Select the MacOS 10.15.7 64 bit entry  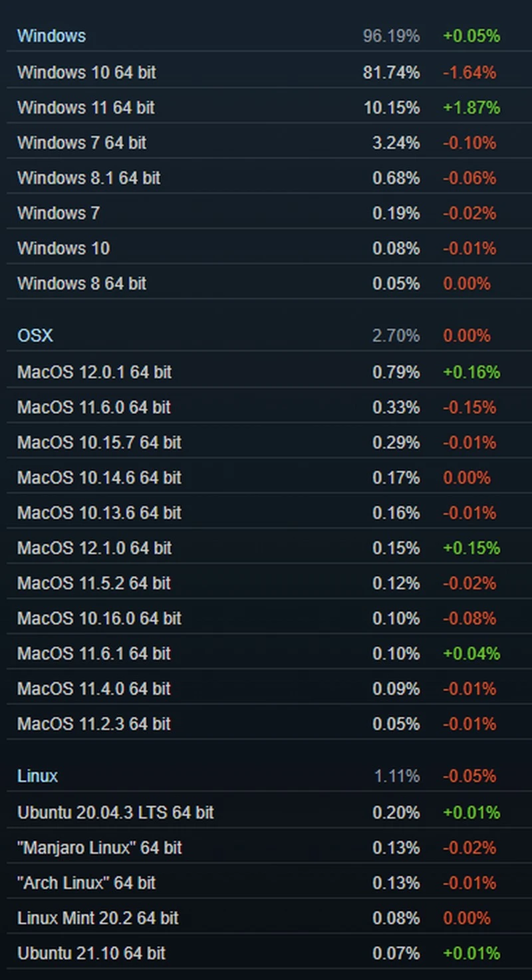(x=99, y=442)
